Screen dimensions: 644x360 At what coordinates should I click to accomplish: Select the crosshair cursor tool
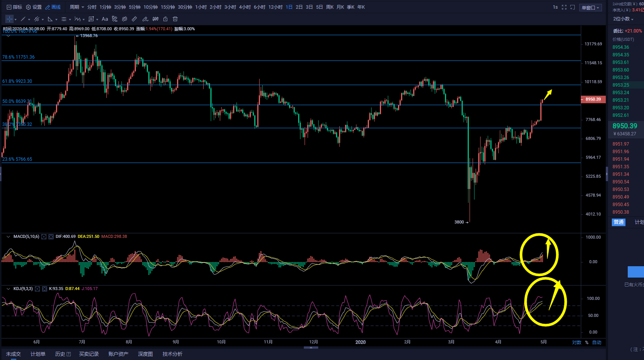(9, 19)
